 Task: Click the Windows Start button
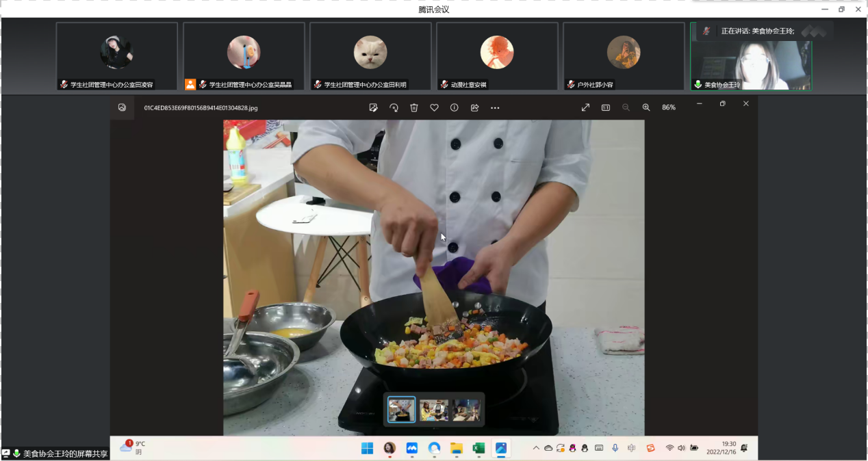coord(368,448)
